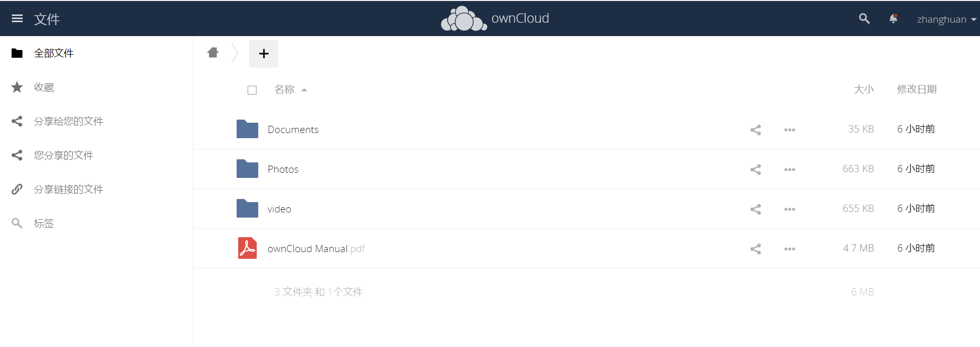Open the search icon in top bar
The width and height of the screenshot is (980, 347).
863,18
